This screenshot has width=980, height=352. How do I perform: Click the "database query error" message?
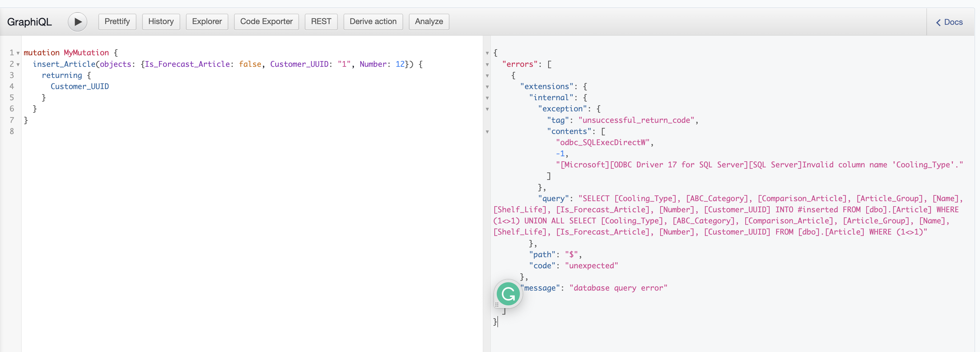[618, 288]
